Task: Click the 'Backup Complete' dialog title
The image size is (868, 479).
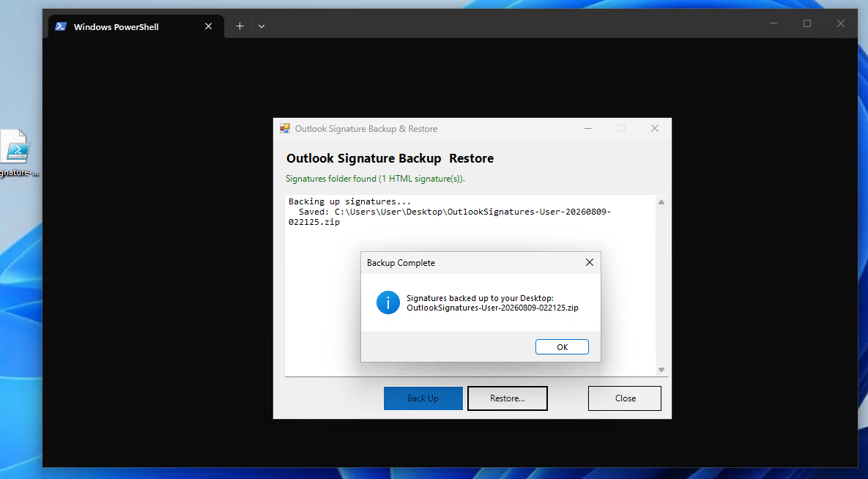Action: coord(401,263)
